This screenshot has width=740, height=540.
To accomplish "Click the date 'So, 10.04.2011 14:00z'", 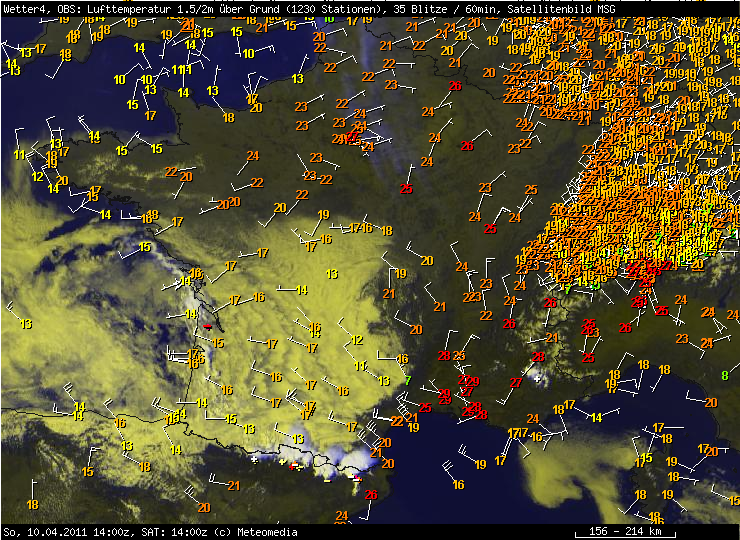I will (69, 532).
